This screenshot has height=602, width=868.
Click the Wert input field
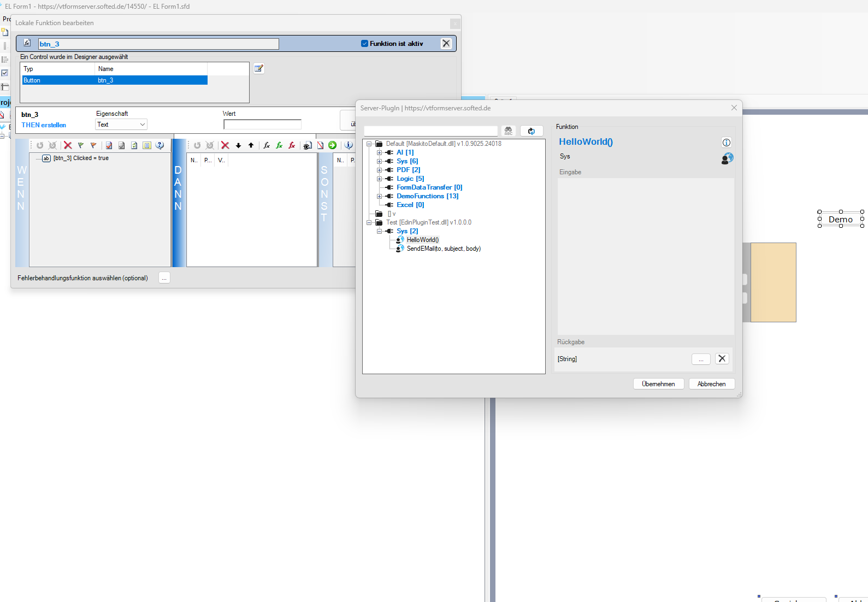pyautogui.click(x=262, y=125)
